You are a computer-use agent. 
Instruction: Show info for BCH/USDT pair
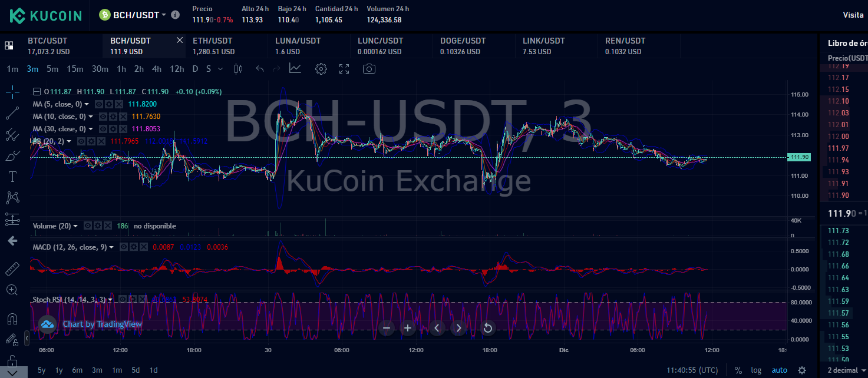tap(175, 15)
